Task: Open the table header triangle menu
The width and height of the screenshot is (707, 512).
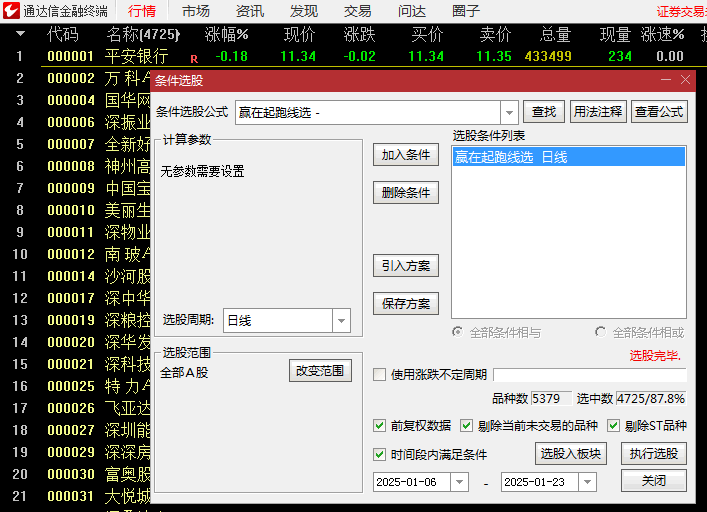Action: [x=20, y=34]
